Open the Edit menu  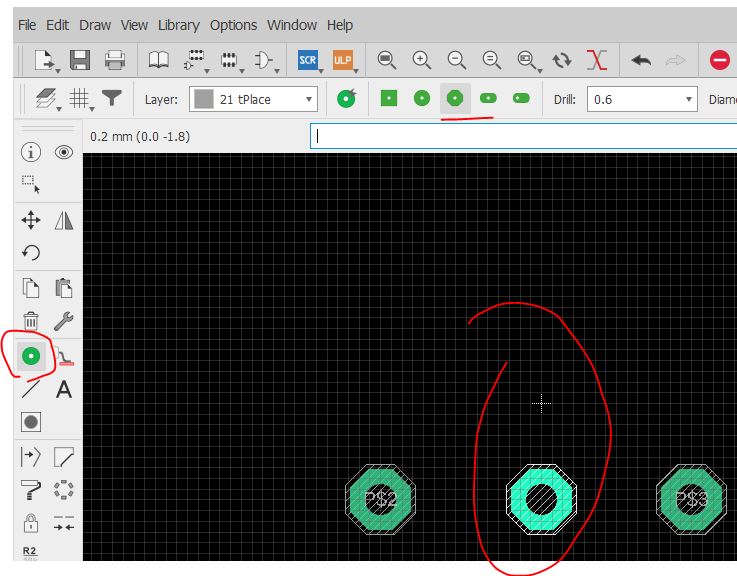tap(57, 25)
